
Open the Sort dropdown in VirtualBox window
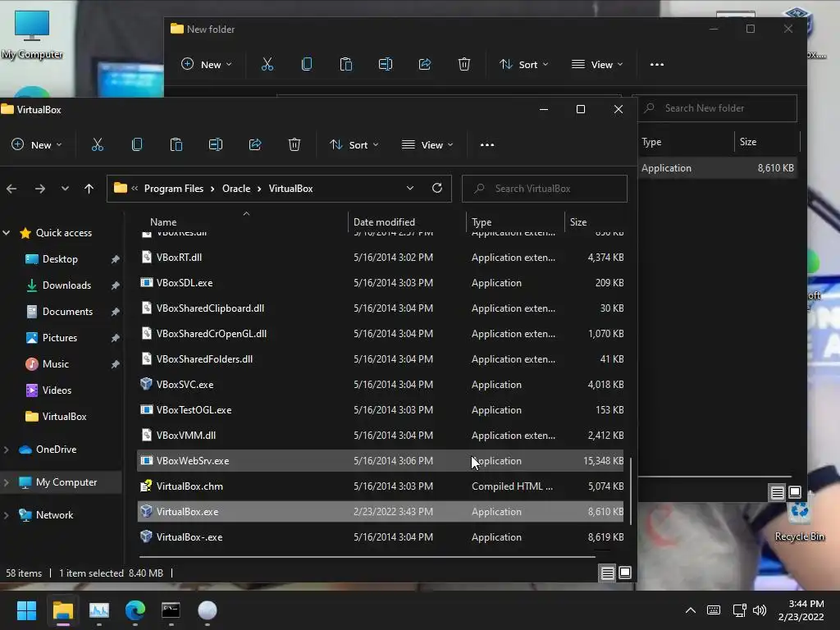click(x=354, y=144)
